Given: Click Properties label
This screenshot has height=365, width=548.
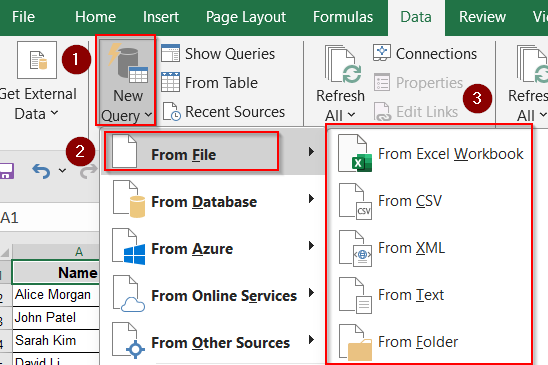Looking at the screenshot, I should (x=429, y=83).
